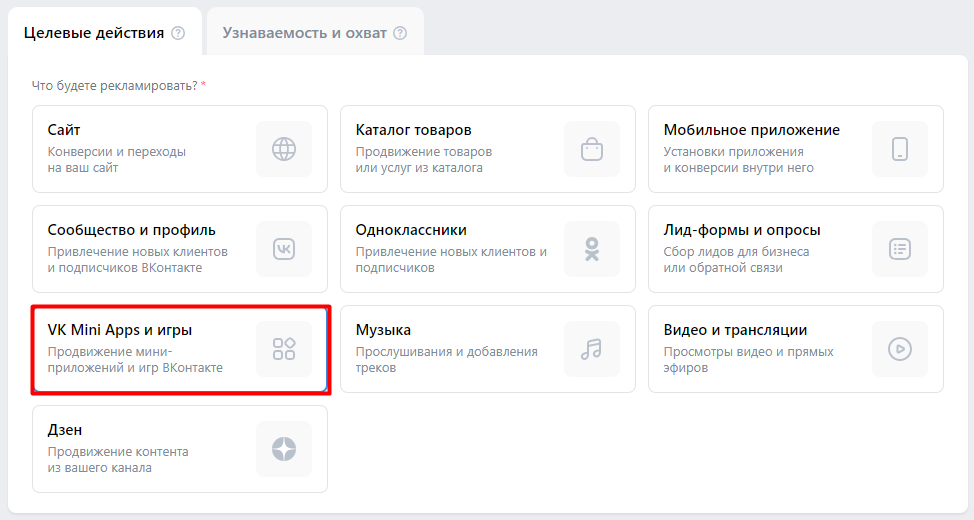Choose the Одноклассники title
The width and height of the screenshot is (974, 520).
(411, 230)
